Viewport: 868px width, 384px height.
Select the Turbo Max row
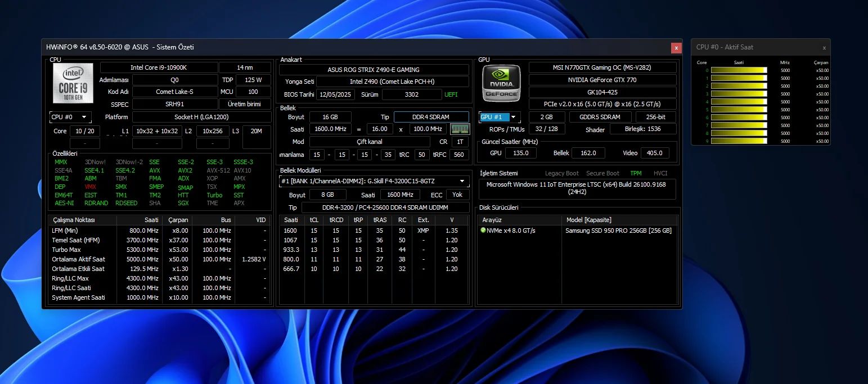159,250
